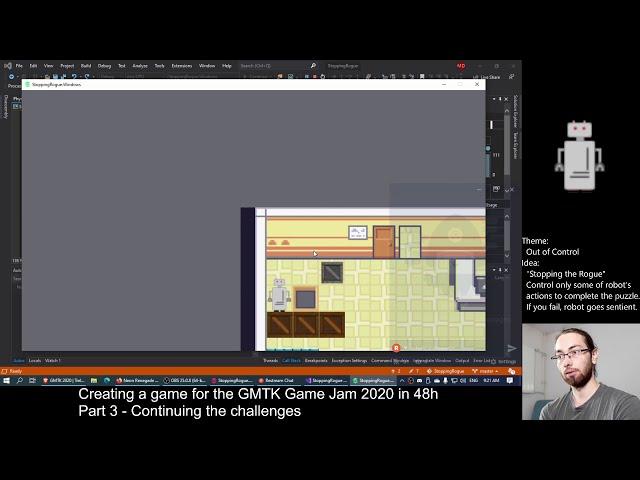Open the Call Stack tab

tap(291, 360)
